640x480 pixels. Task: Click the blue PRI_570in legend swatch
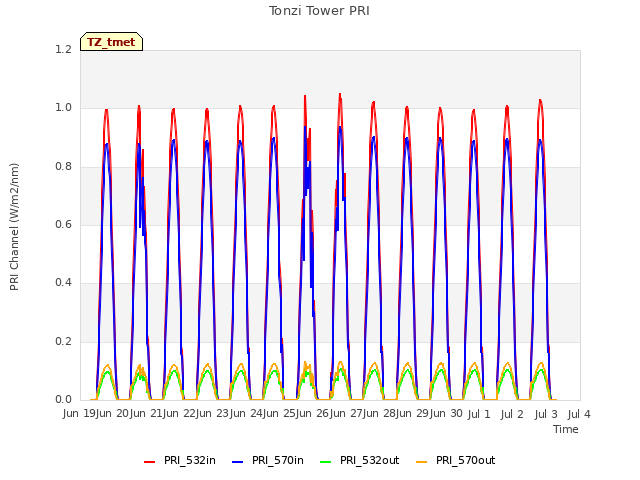click(238, 461)
